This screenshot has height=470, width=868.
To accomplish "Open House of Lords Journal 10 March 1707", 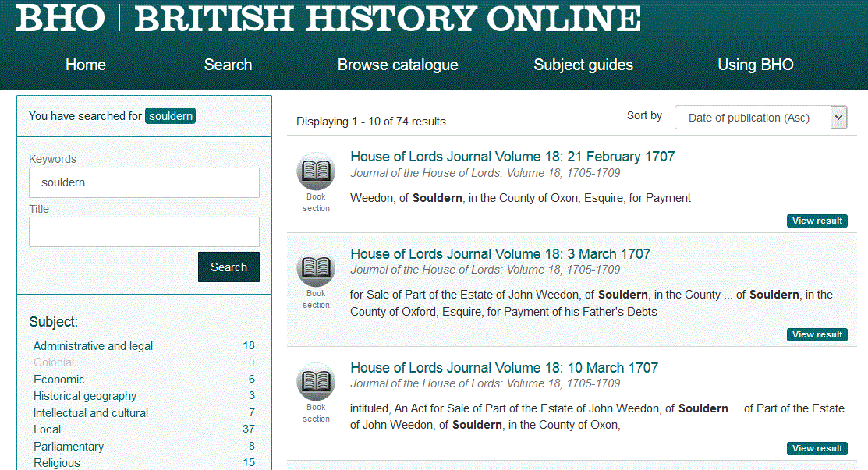I will (x=504, y=368).
